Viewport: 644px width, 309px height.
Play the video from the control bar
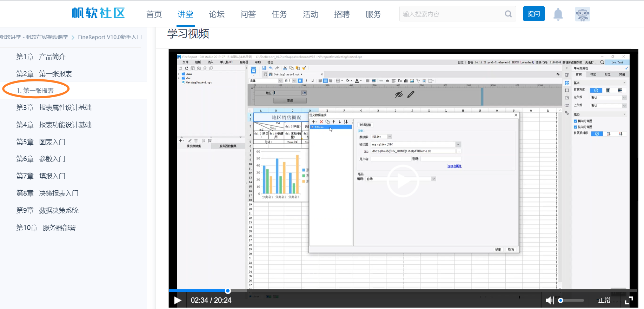click(x=178, y=300)
